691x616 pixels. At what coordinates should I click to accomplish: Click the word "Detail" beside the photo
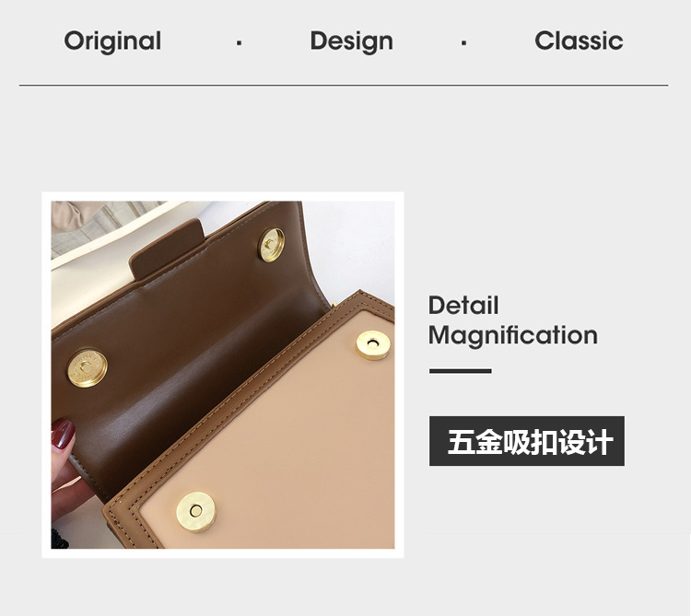click(463, 305)
